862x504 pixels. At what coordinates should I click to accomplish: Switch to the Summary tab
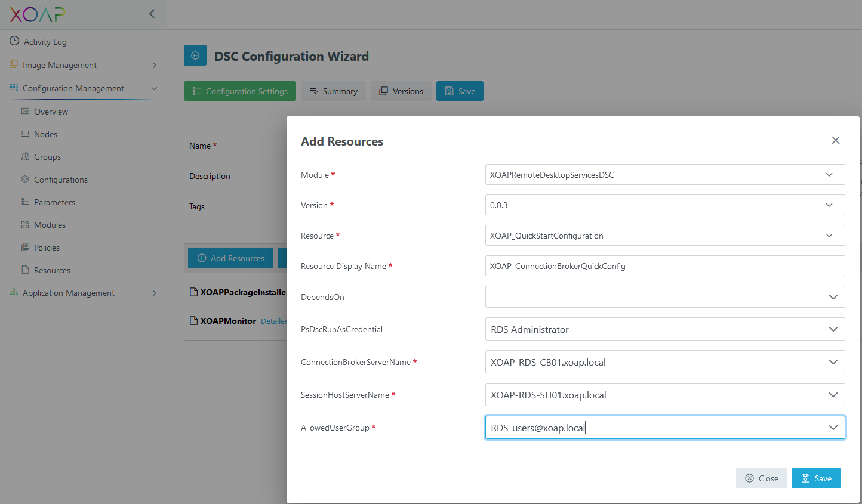pyautogui.click(x=333, y=91)
